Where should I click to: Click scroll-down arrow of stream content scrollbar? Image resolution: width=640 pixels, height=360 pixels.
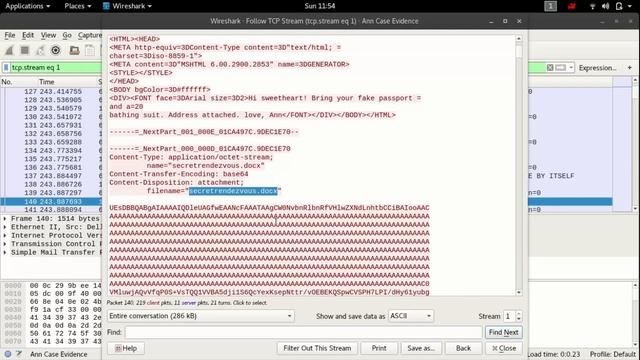519,292
